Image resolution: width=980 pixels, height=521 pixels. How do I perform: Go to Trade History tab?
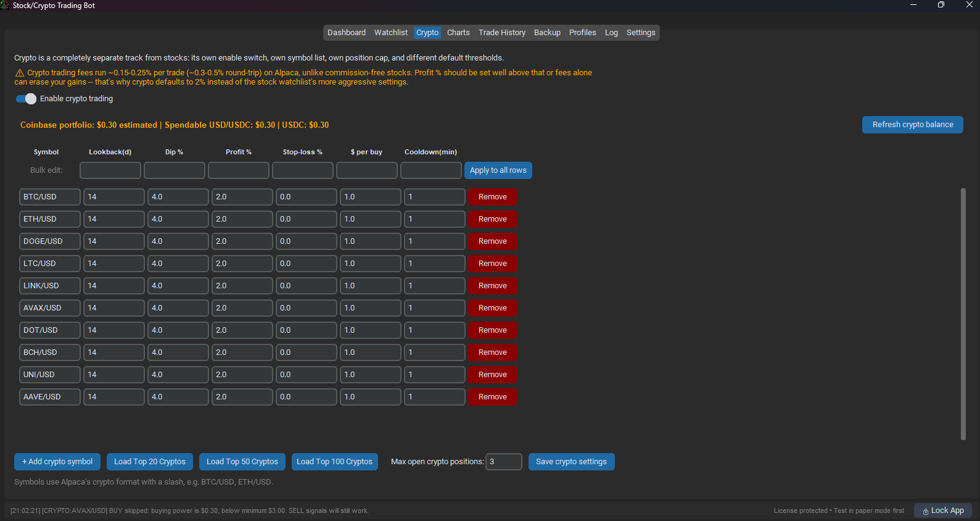(502, 33)
